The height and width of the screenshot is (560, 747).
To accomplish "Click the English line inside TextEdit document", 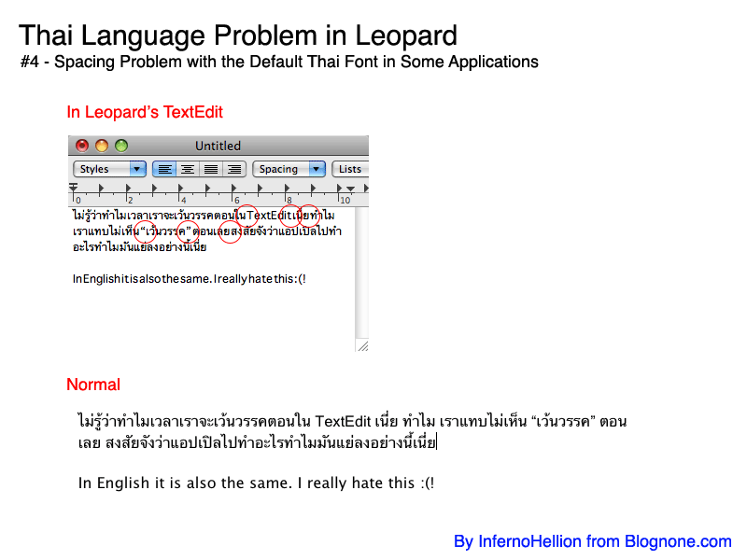I will pyautogui.click(x=189, y=278).
